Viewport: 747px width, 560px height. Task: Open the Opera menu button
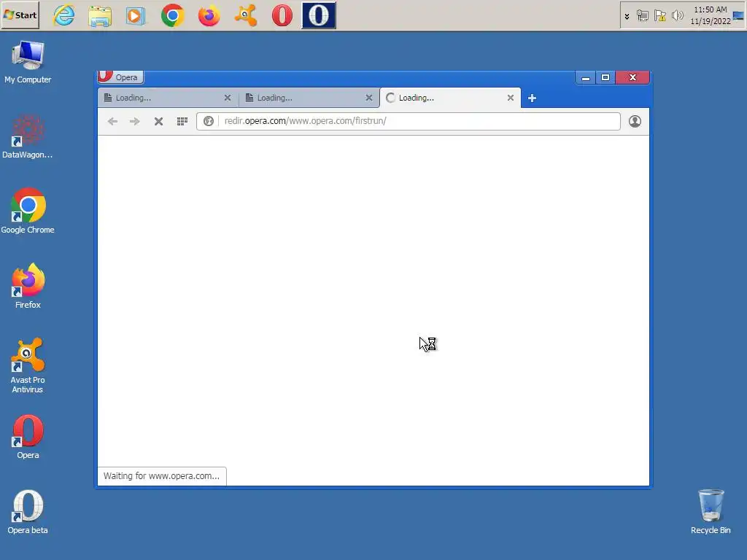click(120, 77)
